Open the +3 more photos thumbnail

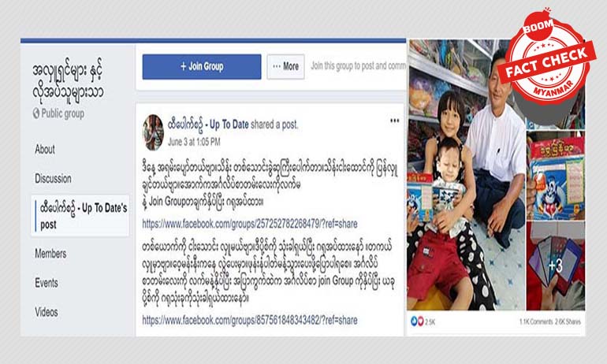[x=556, y=266]
